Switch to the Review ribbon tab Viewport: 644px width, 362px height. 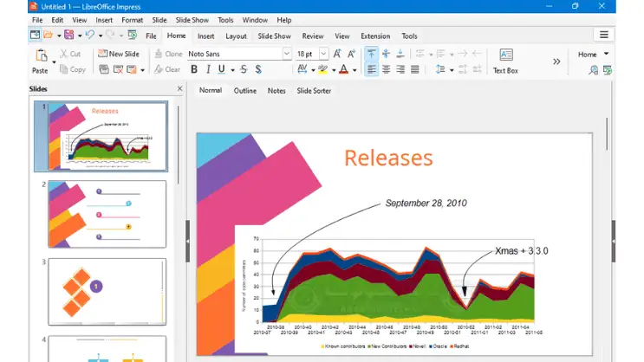point(313,36)
